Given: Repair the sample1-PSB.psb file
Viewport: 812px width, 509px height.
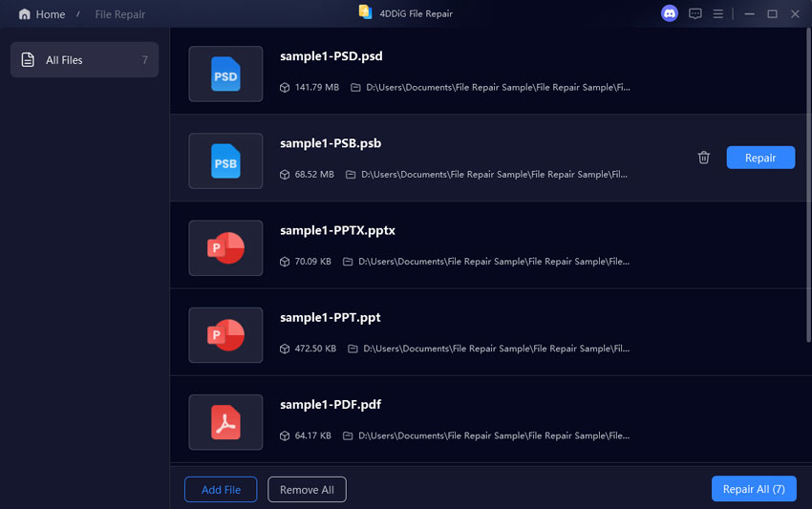Looking at the screenshot, I should tap(760, 158).
